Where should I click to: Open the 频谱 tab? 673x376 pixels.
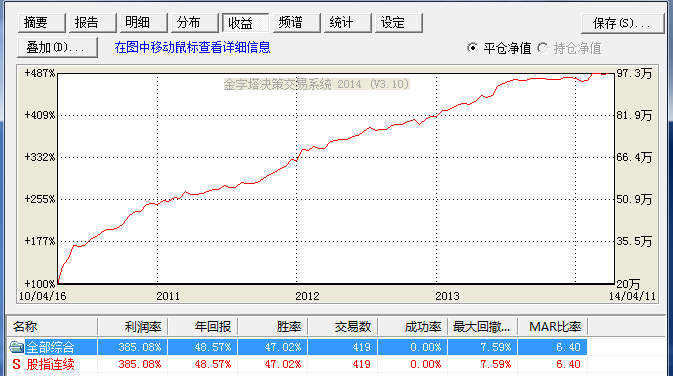coord(297,23)
